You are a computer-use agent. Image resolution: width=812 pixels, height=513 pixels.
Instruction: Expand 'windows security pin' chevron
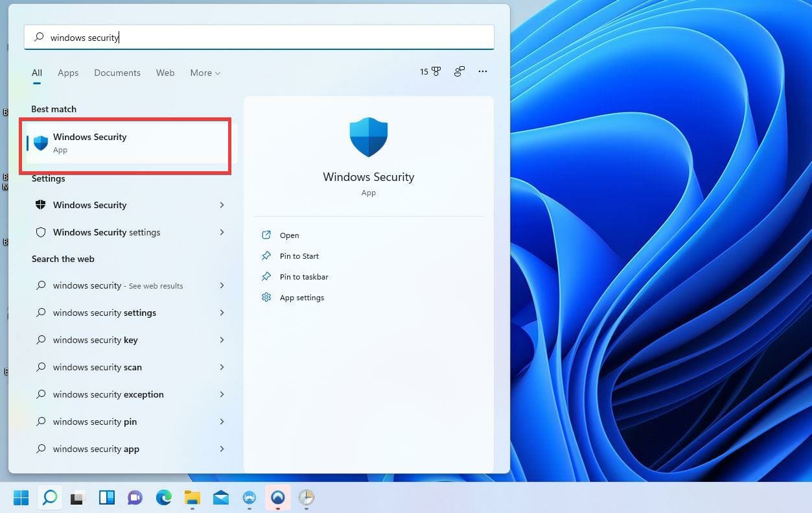222,422
